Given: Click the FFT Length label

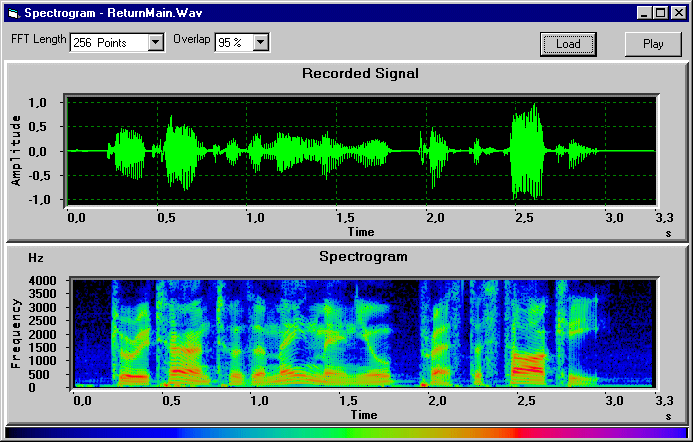Looking at the screenshot, I should click(38, 39).
